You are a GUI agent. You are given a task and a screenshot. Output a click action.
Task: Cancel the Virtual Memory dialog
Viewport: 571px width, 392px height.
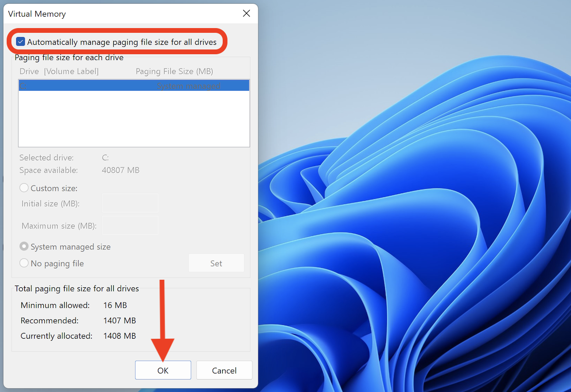tap(224, 370)
